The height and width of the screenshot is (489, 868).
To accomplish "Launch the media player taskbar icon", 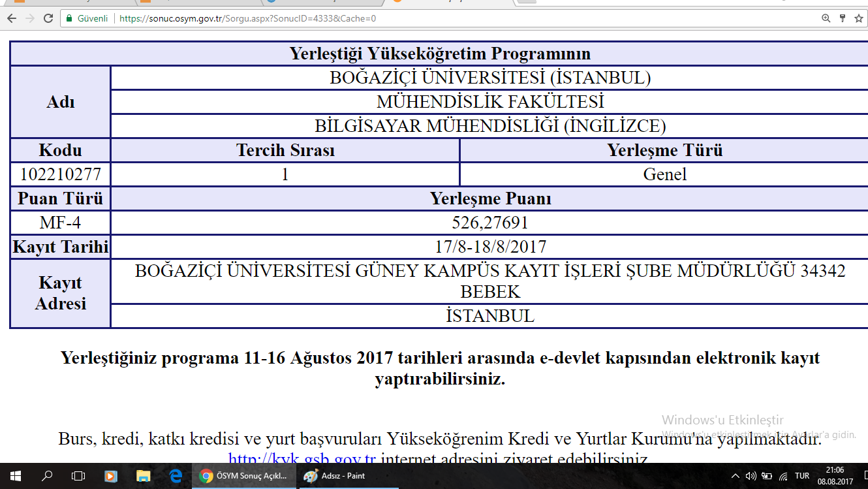I will pos(111,476).
